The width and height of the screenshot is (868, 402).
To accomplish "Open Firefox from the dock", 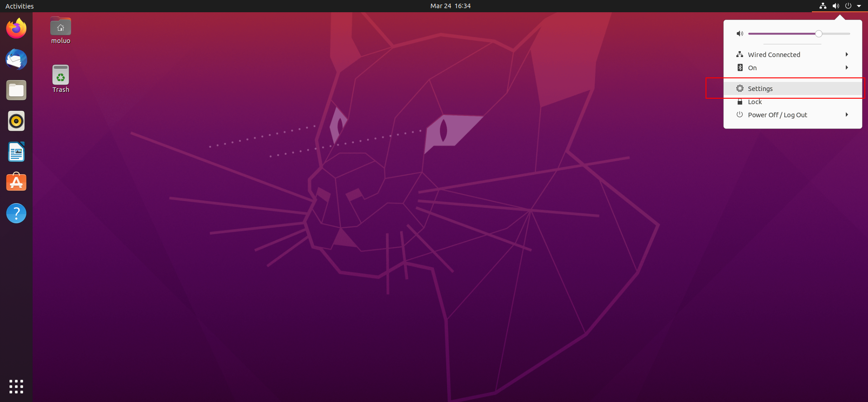I will click(16, 29).
